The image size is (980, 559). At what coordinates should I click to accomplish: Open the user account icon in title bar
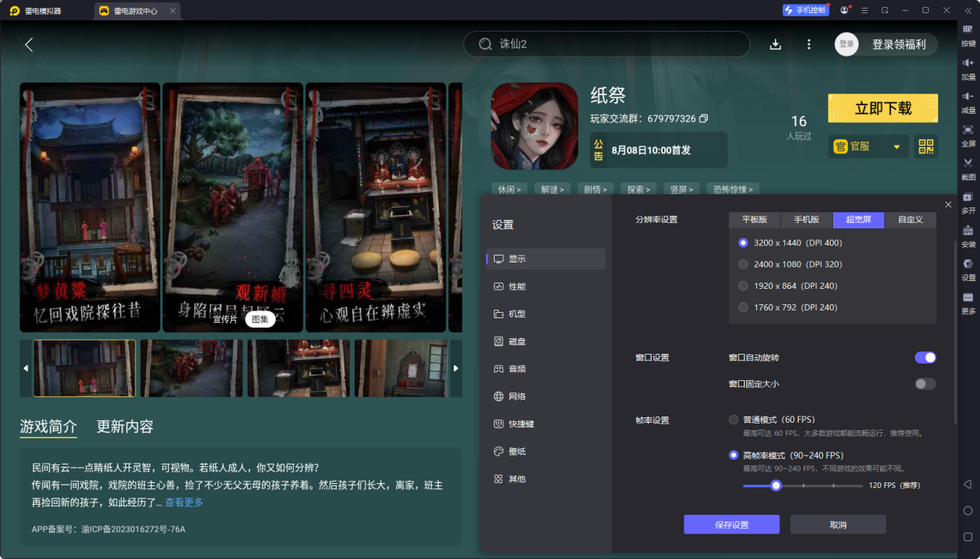[844, 10]
